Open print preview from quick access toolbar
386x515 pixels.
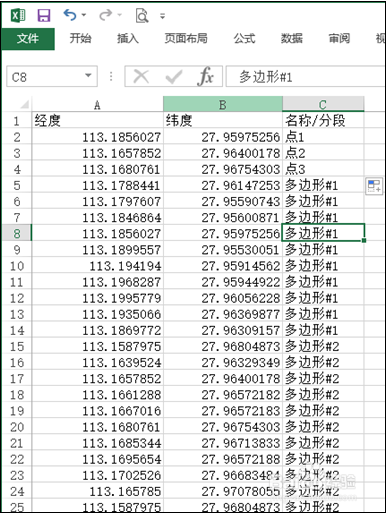click(x=142, y=15)
